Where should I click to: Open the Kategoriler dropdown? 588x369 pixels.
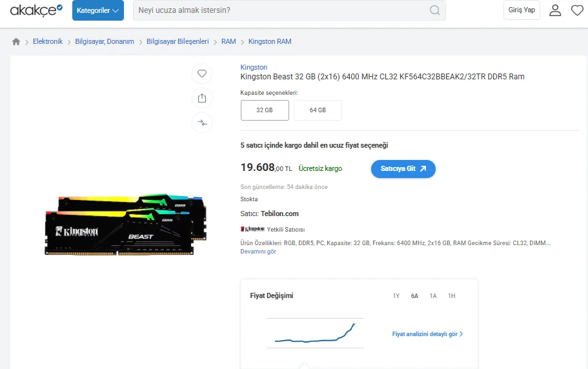(98, 10)
